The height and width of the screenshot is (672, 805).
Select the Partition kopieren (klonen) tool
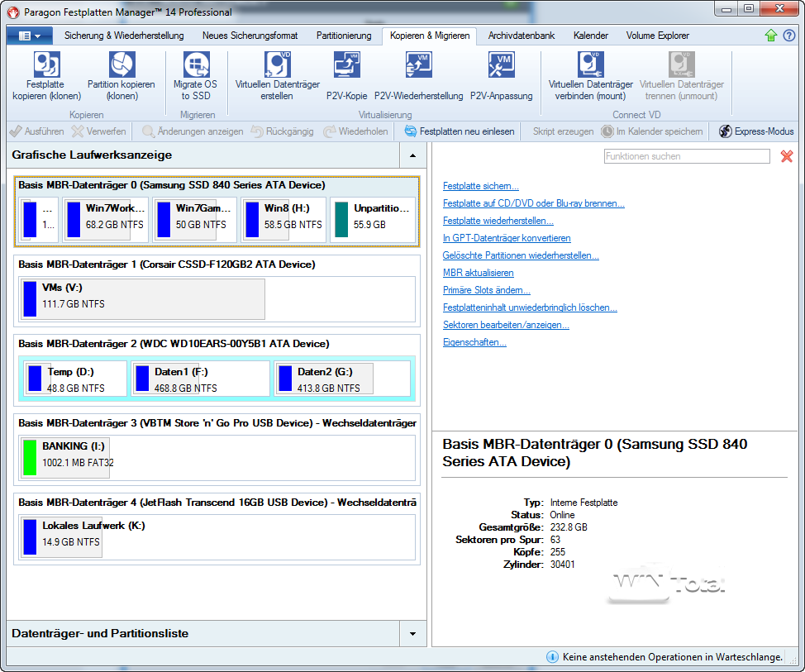point(121,65)
